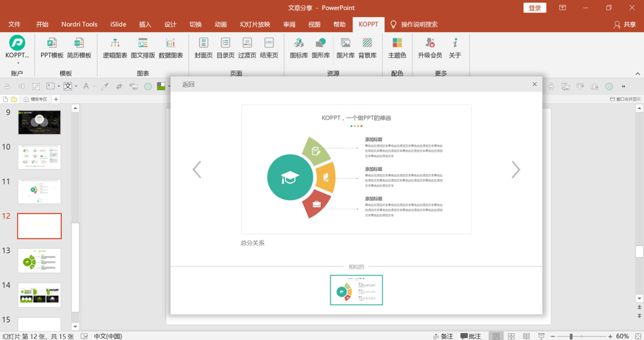Viewport: 644px width, 340px height.
Task: Open 简历模板 resume templates
Action: (79, 48)
